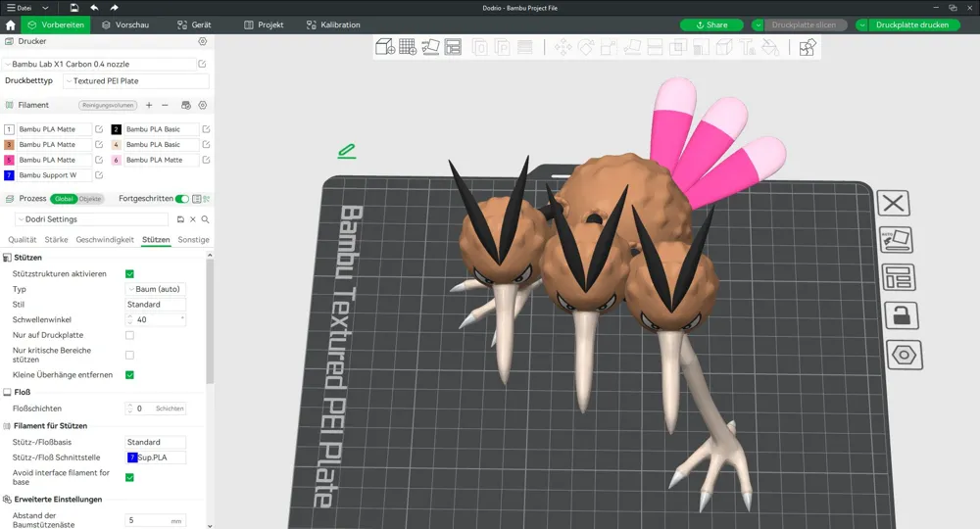Select the Cut tool in toolbar
Screen dimensions: 980x529
[655, 47]
